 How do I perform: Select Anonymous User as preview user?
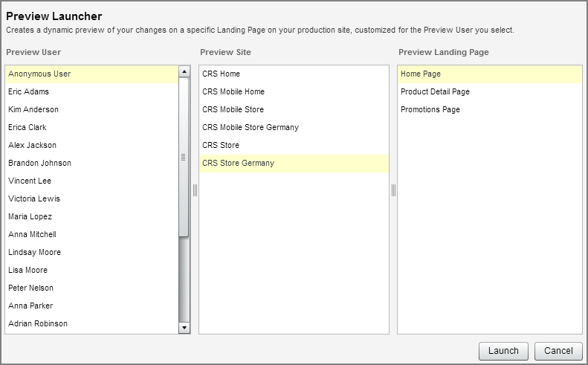[39, 74]
